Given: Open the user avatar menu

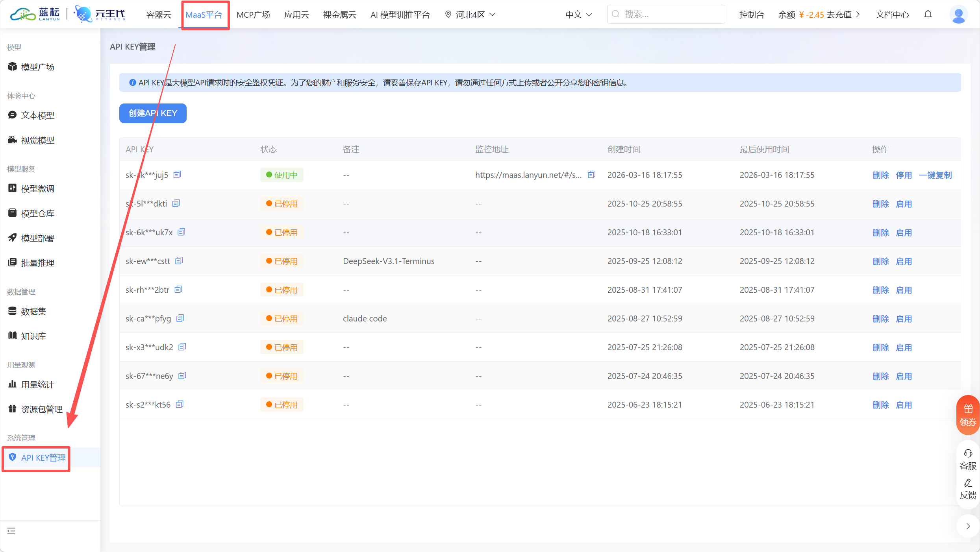Looking at the screenshot, I should [x=958, y=15].
